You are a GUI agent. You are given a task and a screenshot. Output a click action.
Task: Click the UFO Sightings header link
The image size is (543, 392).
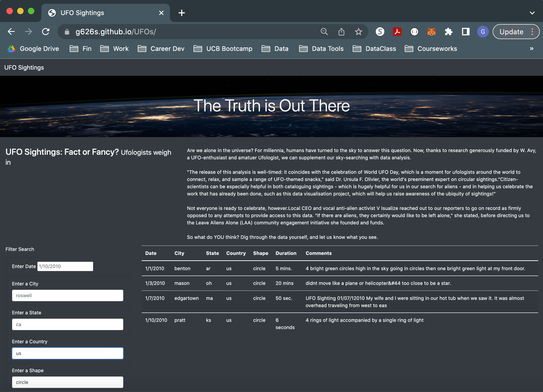click(x=24, y=67)
